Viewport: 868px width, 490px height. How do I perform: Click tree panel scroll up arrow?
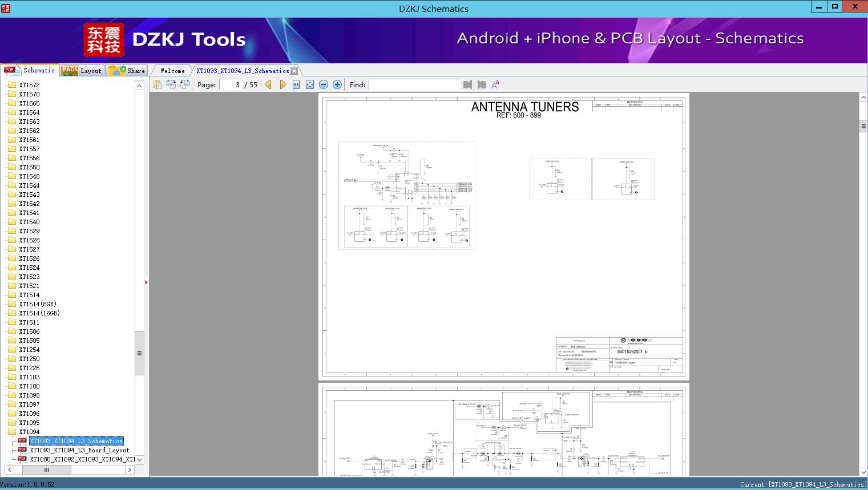(x=139, y=86)
